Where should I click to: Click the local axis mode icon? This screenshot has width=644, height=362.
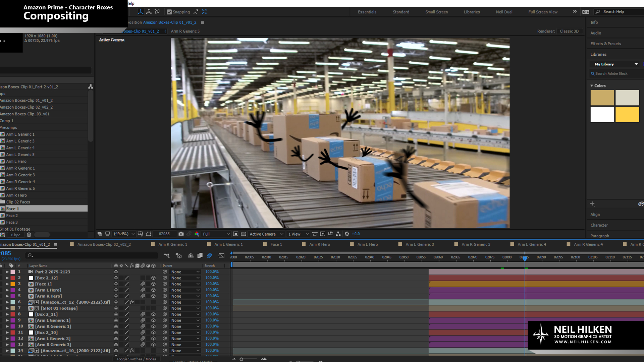pos(141,12)
